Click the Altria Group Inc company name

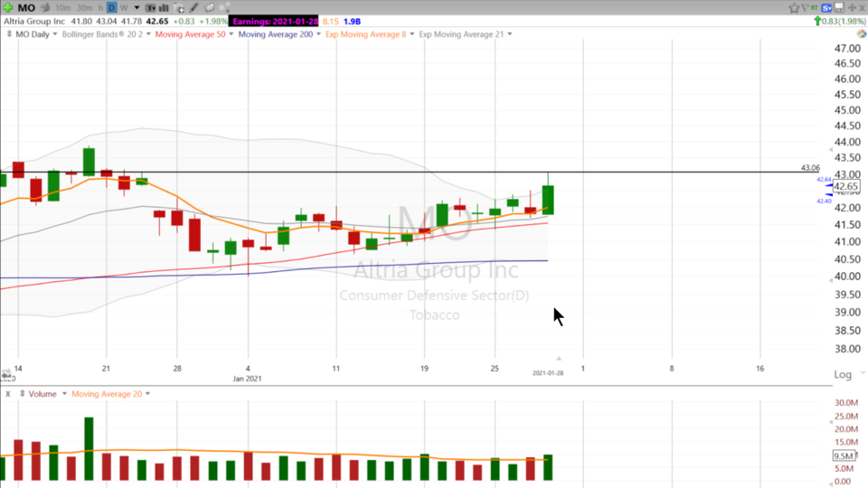34,21
